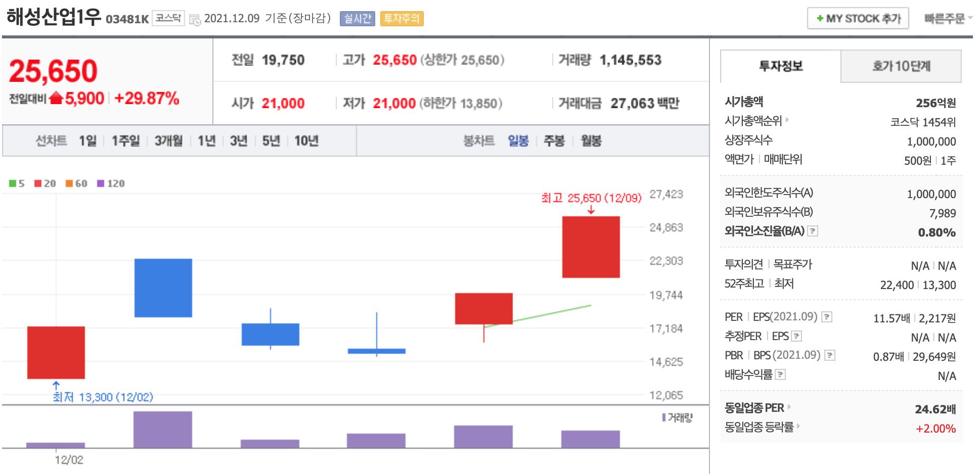
Task: Select the 1일 line chart period
Action: pos(87,140)
